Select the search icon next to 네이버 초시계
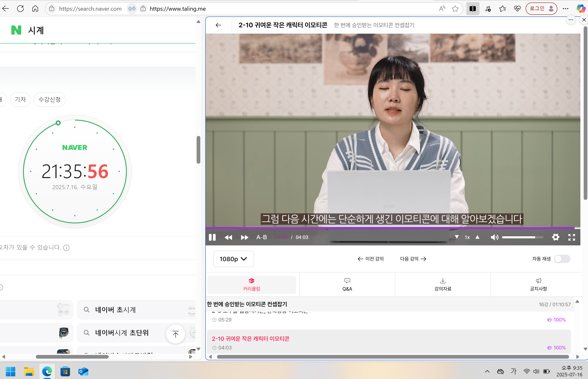 coord(87,310)
